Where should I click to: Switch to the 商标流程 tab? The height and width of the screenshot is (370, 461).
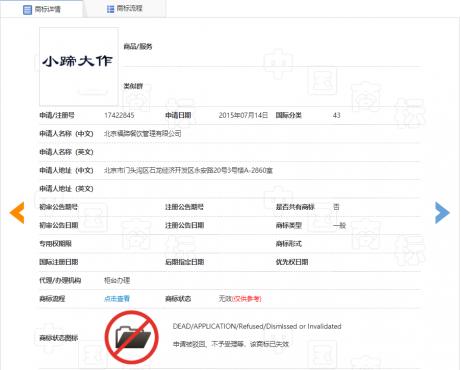[x=125, y=9]
